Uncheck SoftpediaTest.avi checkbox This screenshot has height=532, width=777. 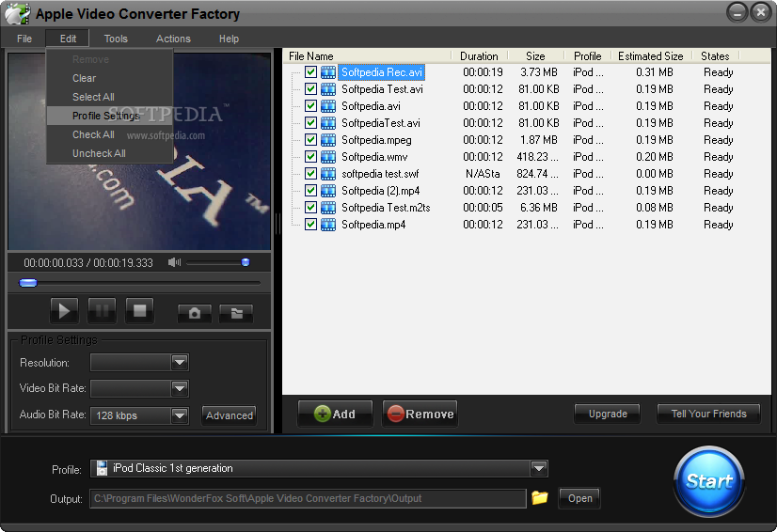pos(310,123)
